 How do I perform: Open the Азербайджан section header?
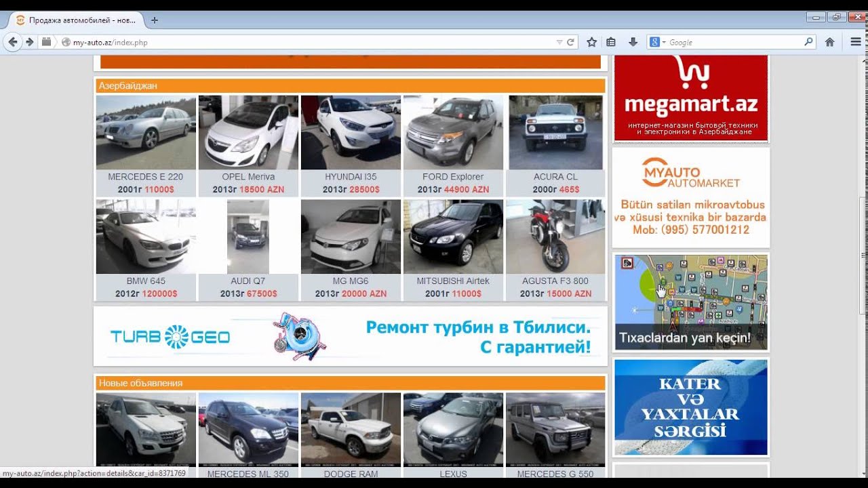pos(351,86)
